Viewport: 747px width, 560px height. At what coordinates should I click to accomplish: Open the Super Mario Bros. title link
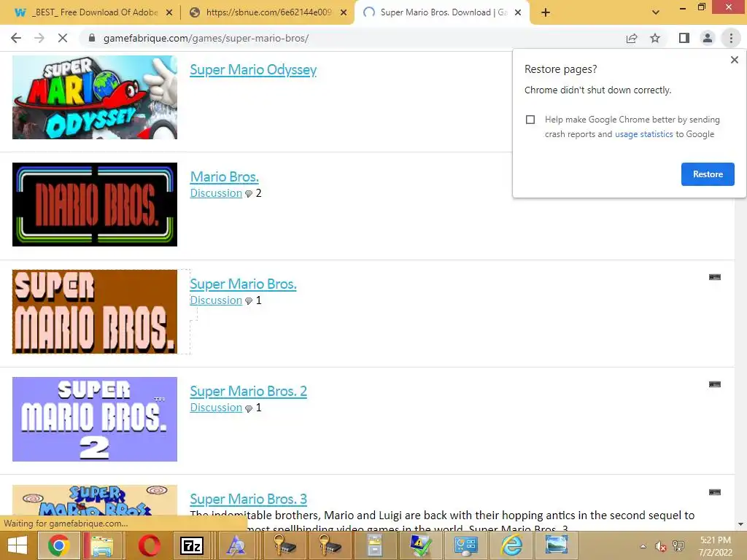pyautogui.click(x=243, y=284)
